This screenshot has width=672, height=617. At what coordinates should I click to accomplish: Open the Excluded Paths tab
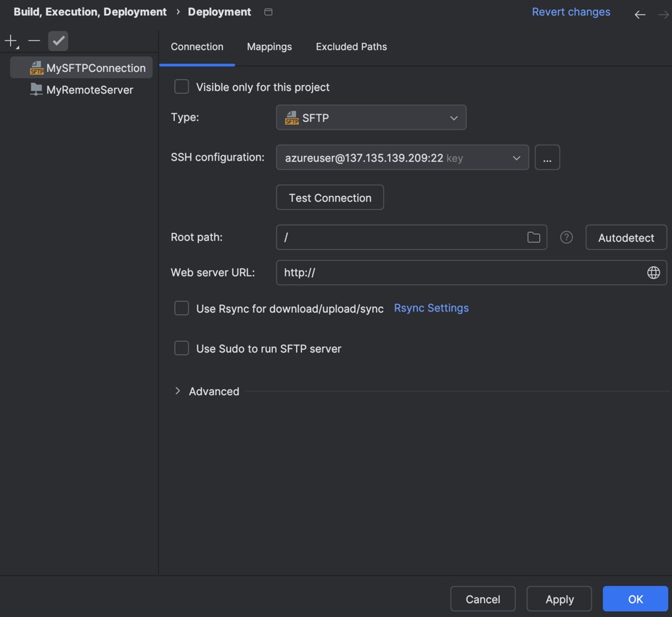coord(351,46)
